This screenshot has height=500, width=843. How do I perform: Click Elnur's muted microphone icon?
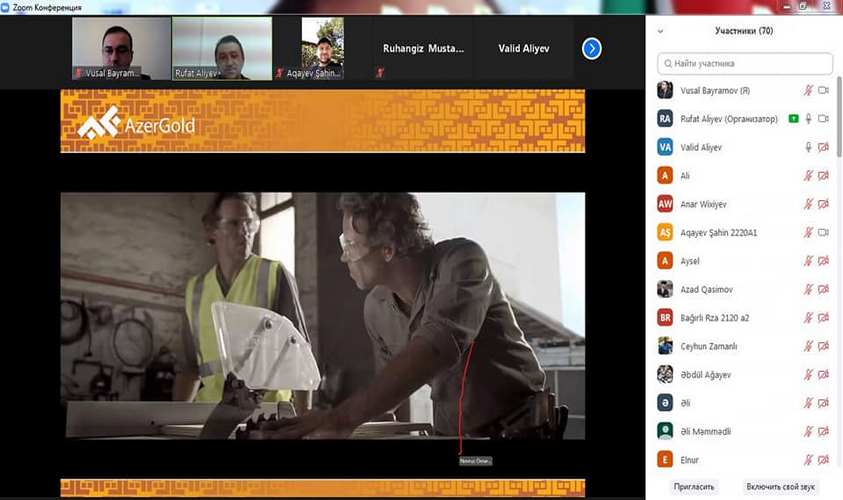tap(808, 459)
